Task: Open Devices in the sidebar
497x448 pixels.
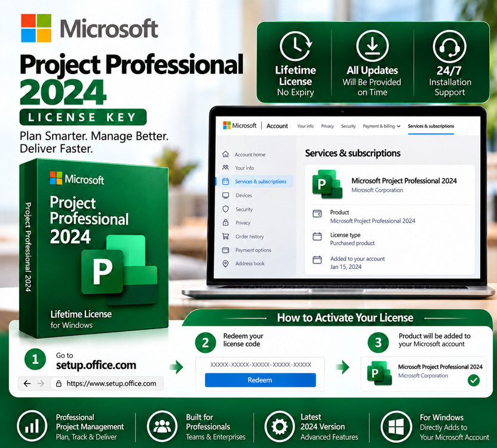Action: [244, 195]
